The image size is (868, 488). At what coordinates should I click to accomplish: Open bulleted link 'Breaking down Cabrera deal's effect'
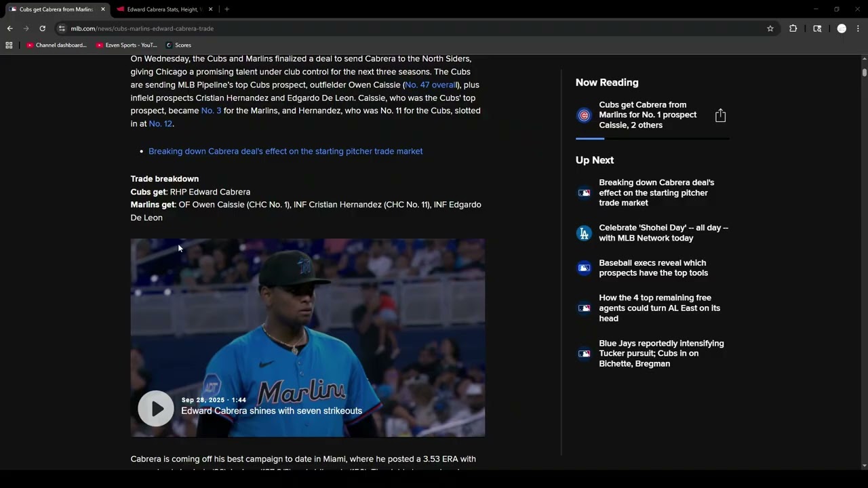point(285,151)
